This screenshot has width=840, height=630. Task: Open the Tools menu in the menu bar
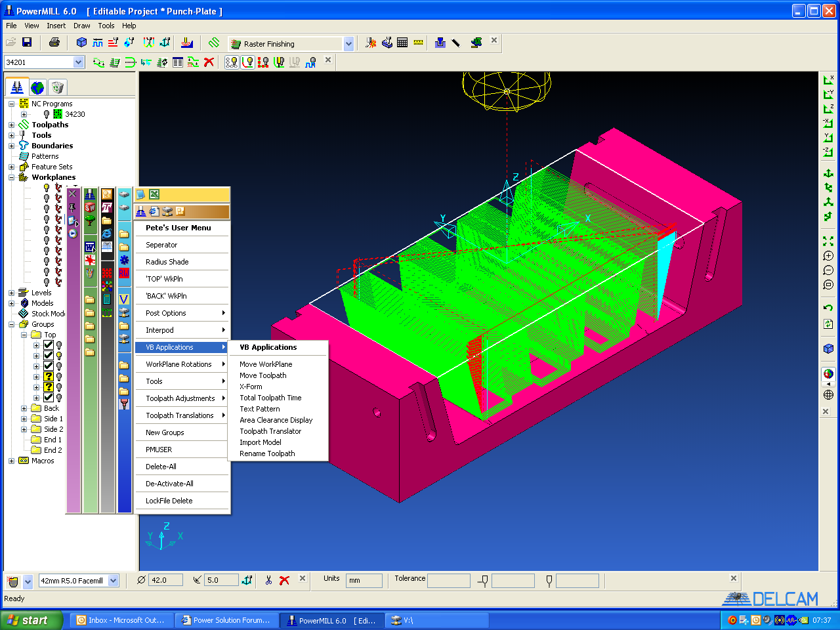pyautogui.click(x=106, y=26)
